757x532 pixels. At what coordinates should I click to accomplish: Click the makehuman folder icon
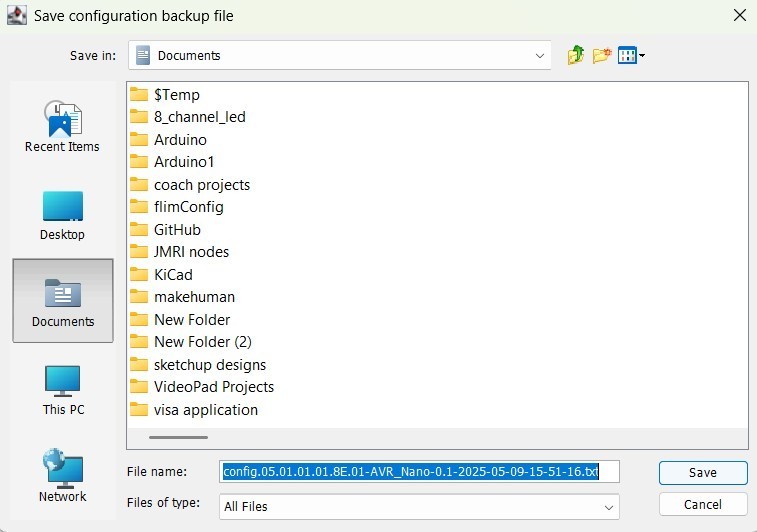[x=139, y=296]
